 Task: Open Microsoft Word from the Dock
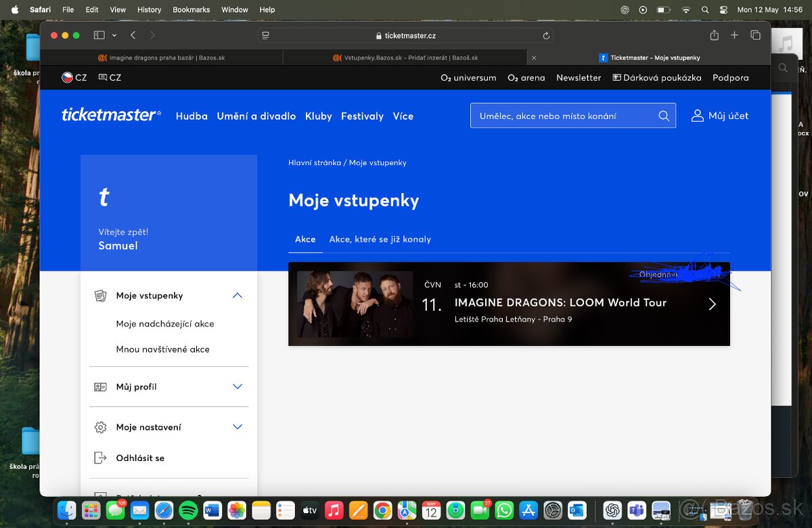pyautogui.click(x=212, y=510)
